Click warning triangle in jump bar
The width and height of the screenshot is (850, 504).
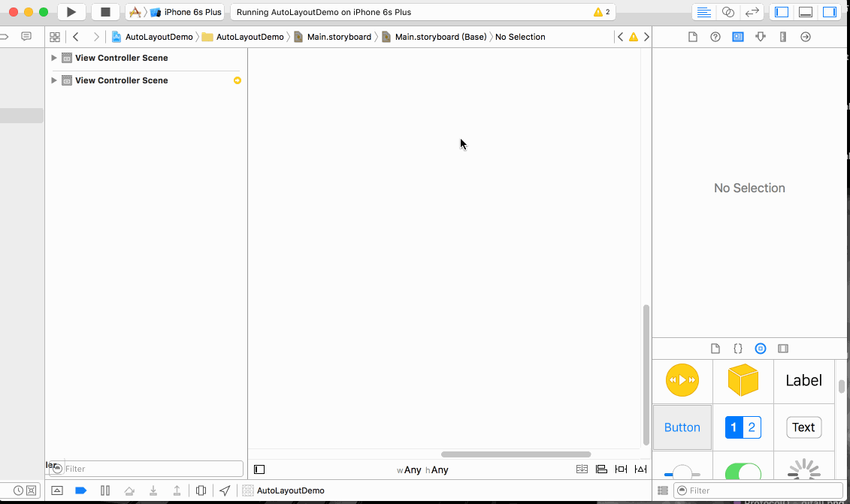click(x=633, y=37)
